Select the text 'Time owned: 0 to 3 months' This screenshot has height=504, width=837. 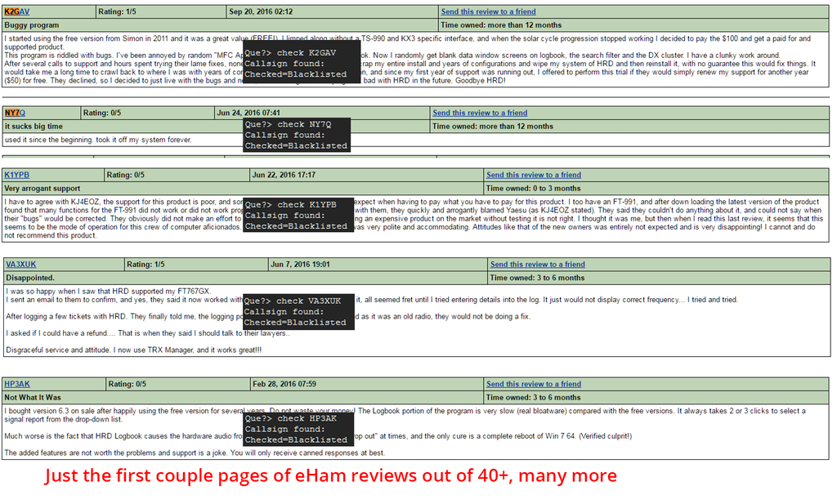pyautogui.click(x=533, y=188)
